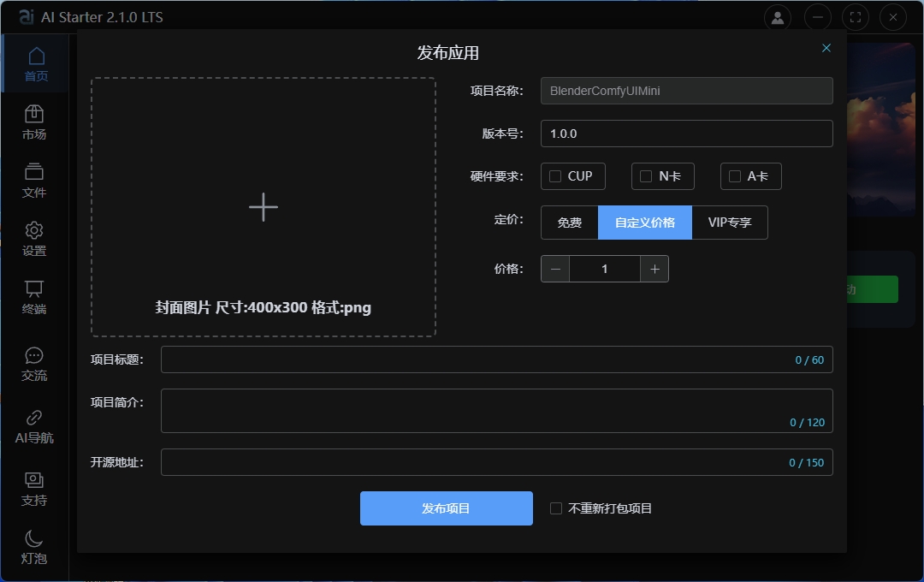Open the 首页 home page from sidebar
The image size is (924, 582).
click(x=33, y=63)
